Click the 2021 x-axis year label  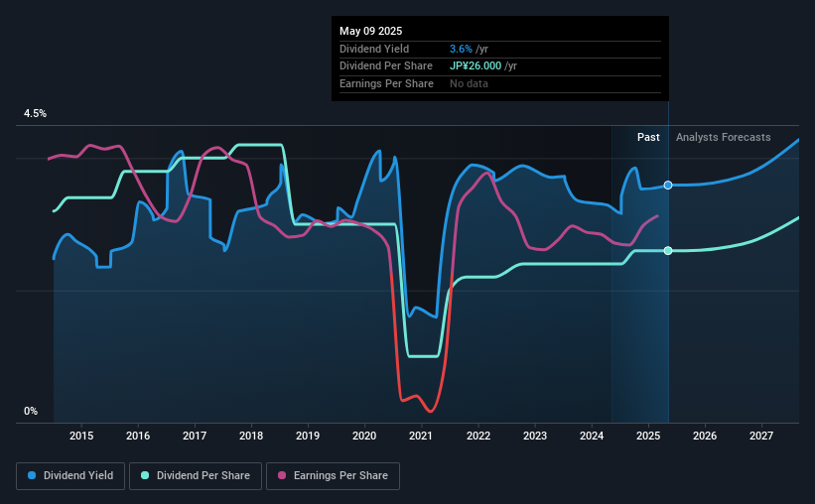click(421, 436)
